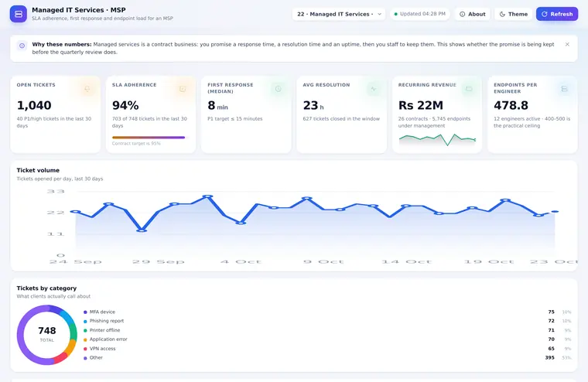
Task: Click the '94%' SLA adherence value
Action: (125, 105)
